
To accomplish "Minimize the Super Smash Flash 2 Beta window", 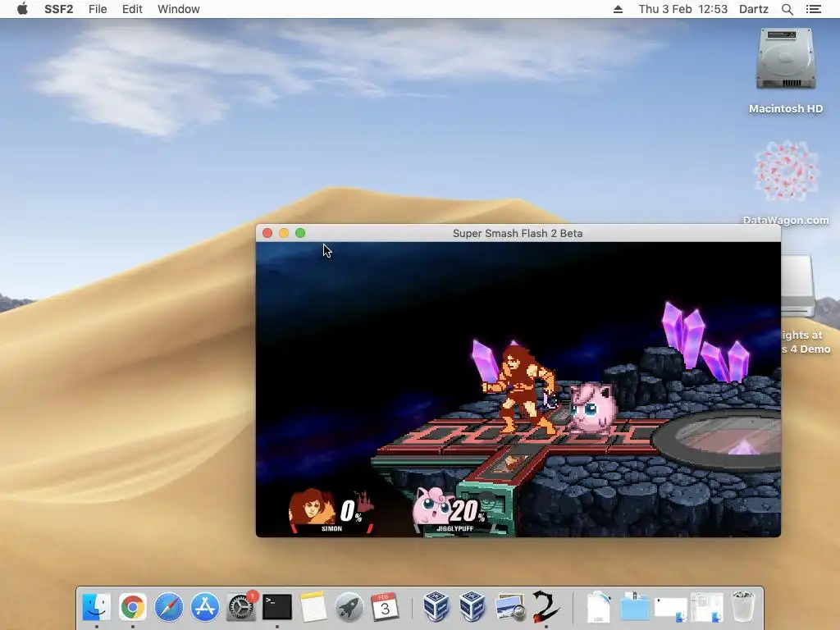I will [x=284, y=233].
